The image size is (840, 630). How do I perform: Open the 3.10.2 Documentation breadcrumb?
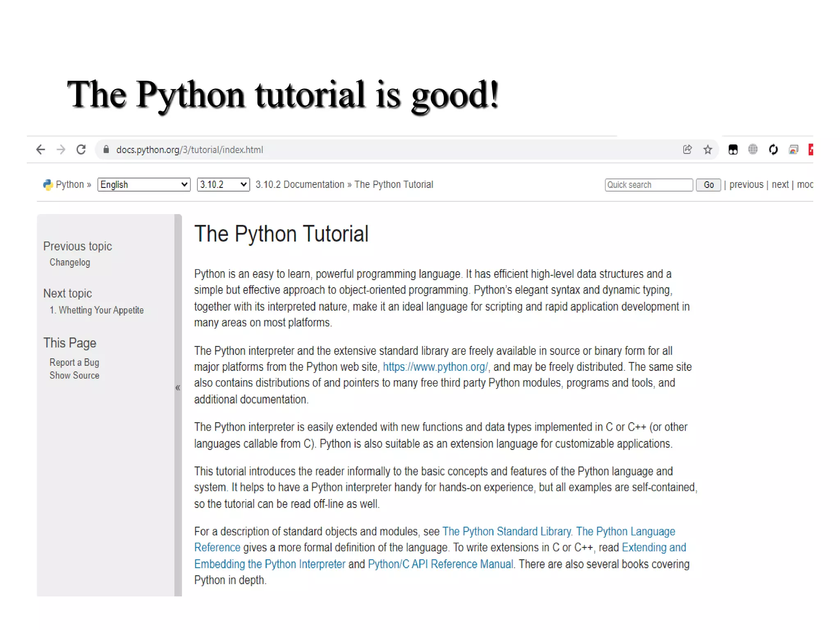(300, 185)
